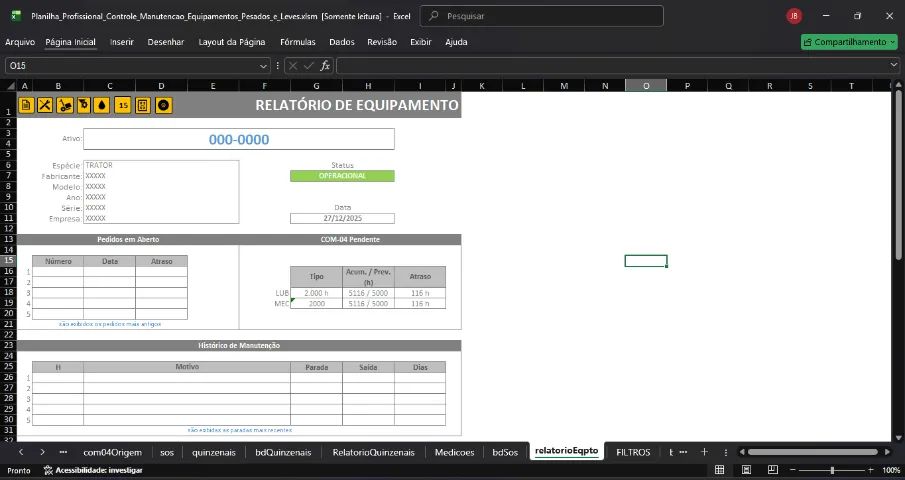This screenshot has height=480, width=905.
Task: Open the Desenhar ribbon tab
Action: (x=166, y=42)
